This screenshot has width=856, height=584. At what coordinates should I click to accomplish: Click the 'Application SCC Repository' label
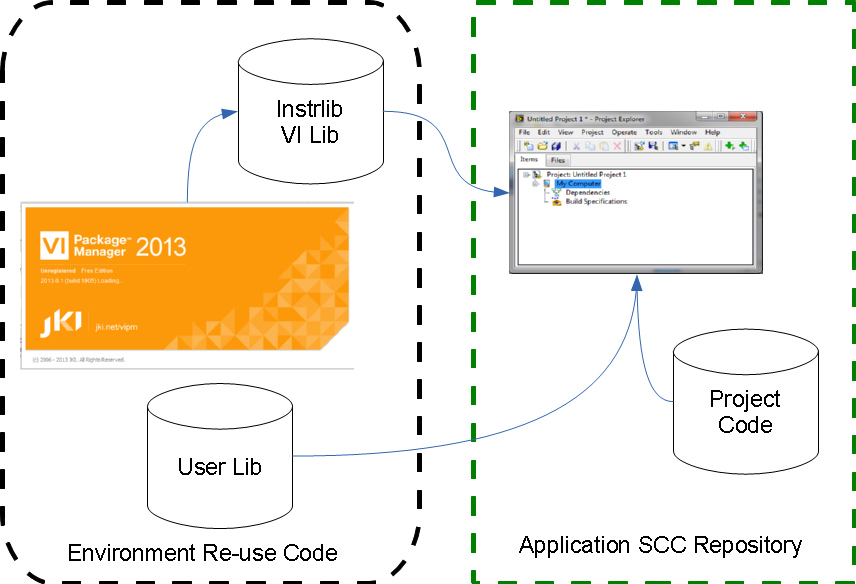[661, 545]
